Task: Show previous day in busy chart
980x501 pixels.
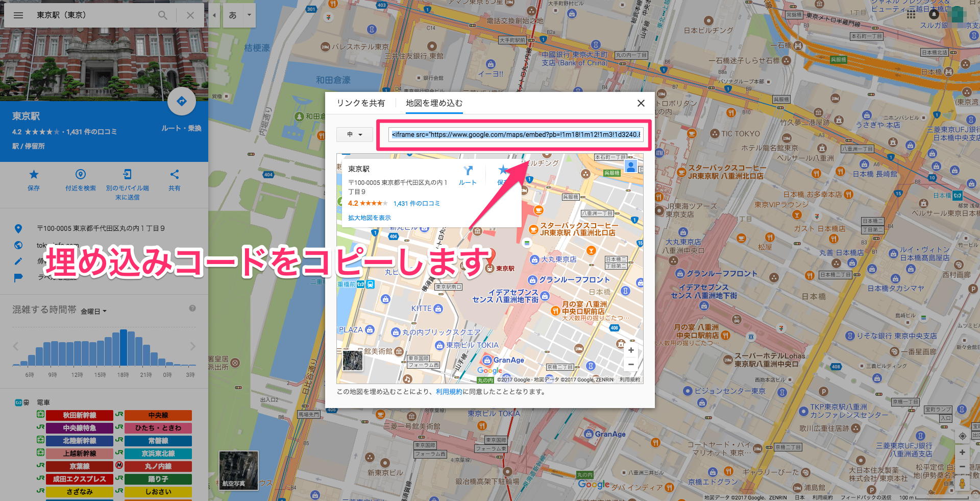Action: [x=16, y=346]
